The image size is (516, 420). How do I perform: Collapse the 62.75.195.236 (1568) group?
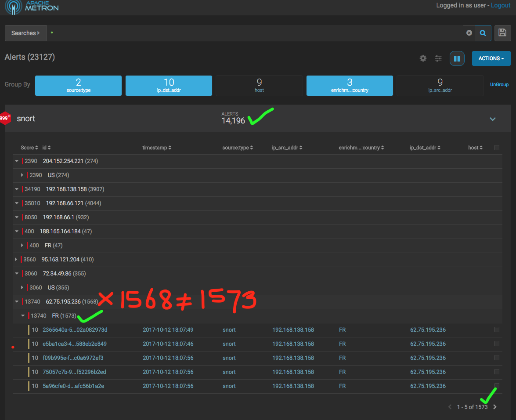click(x=17, y=301)
